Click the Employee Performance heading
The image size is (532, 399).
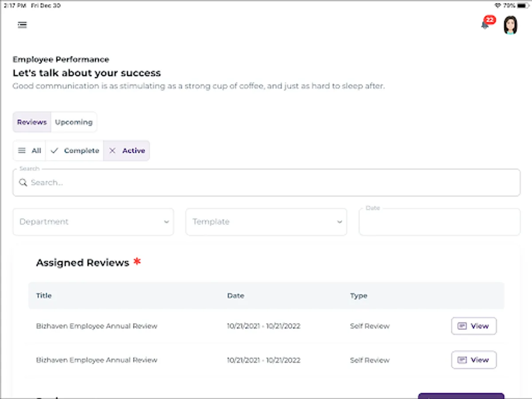pyautogui.click(x=61, y=59)
